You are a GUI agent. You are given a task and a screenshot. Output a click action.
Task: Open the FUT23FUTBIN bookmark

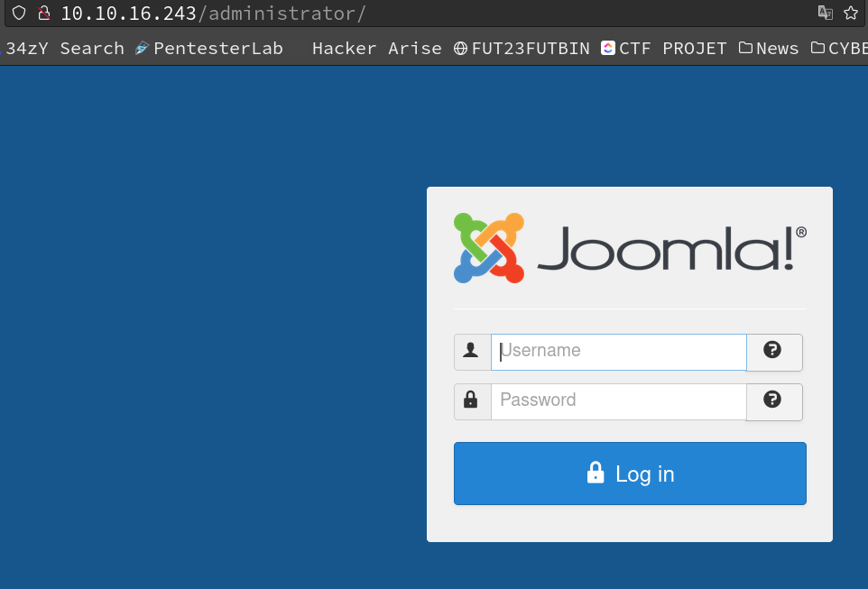coord(522,48)
